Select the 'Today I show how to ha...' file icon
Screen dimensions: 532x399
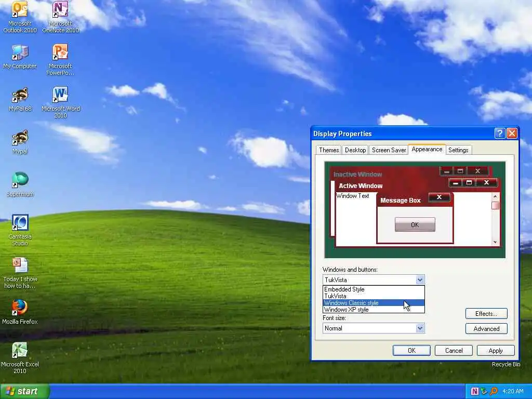click(x=20, y=273)
